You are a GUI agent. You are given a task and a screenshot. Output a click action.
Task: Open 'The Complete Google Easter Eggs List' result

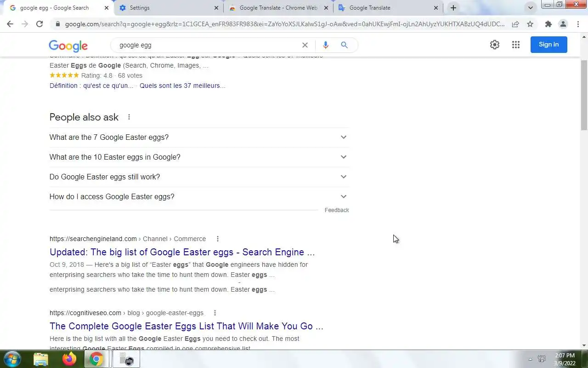click(x=186, y=326)
